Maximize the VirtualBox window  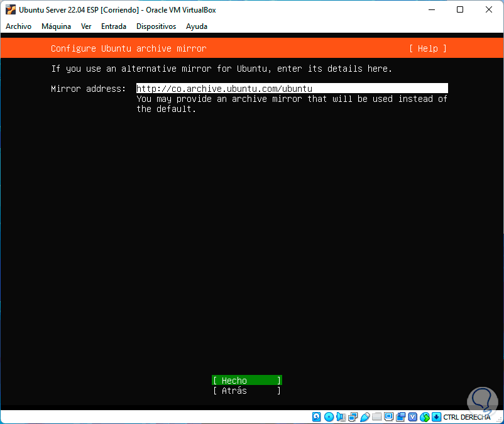click(x=460, y=9)
